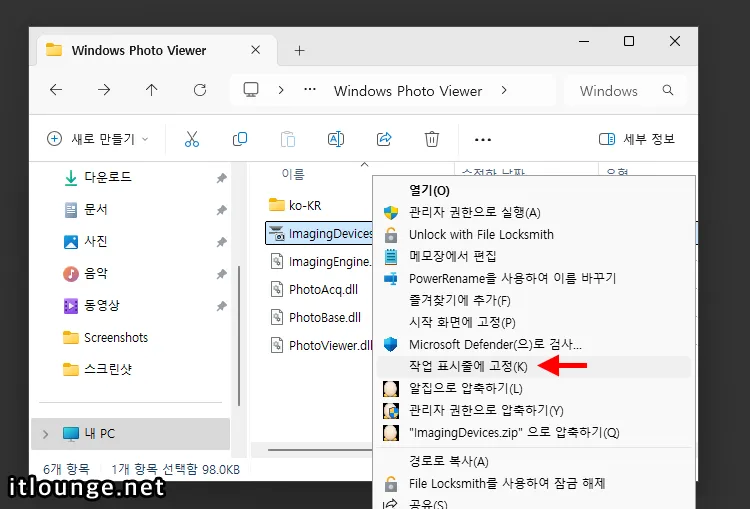Select Unlock with File Locksmith option
Viewport: 750px width, 509px height.
(481, 234)
